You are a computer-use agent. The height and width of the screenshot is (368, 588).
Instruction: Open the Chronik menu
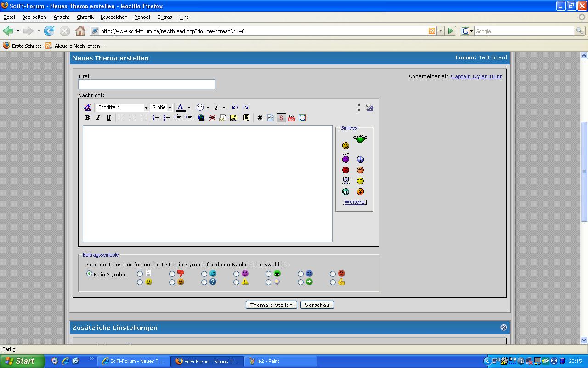click(85, 17)
